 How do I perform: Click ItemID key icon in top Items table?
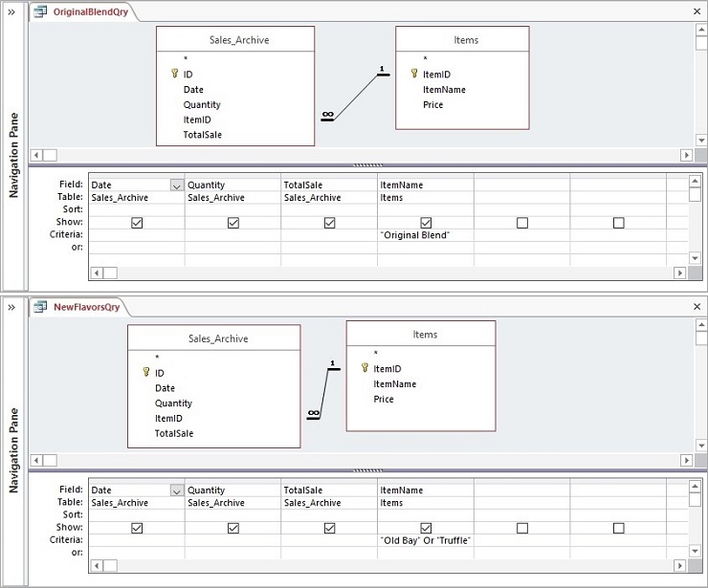[413, 74]
